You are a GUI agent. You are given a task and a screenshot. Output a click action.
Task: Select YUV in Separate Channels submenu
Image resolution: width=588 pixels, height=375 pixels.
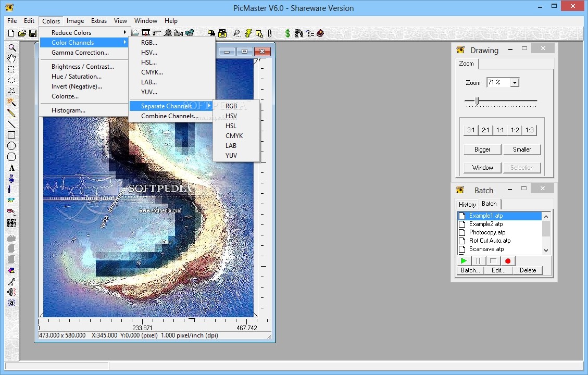(236, 155)
